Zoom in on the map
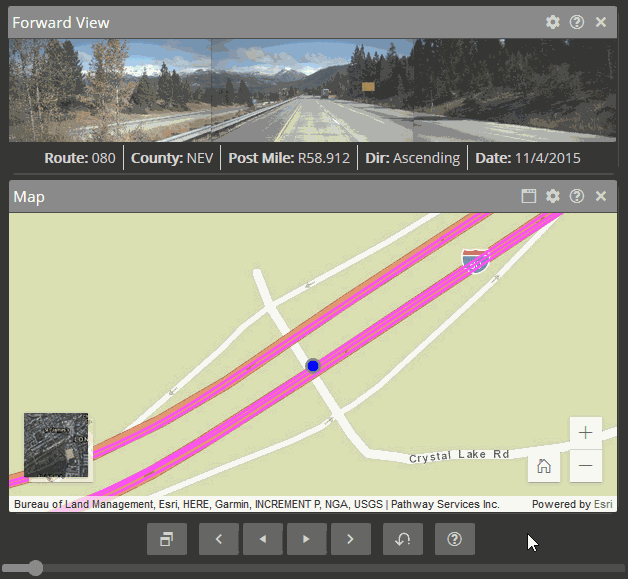 tap(585, 433)
